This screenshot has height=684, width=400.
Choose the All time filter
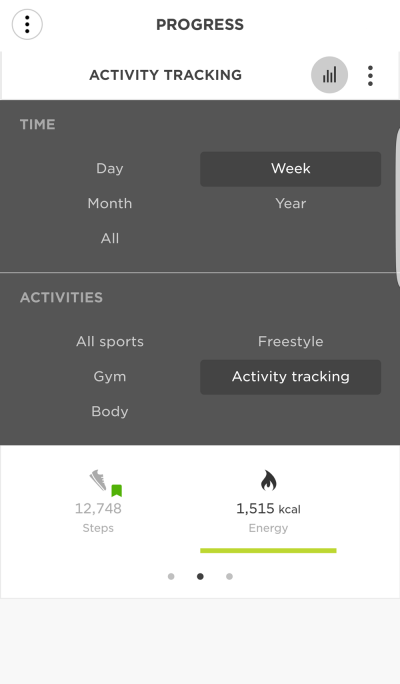pos(110,238)
